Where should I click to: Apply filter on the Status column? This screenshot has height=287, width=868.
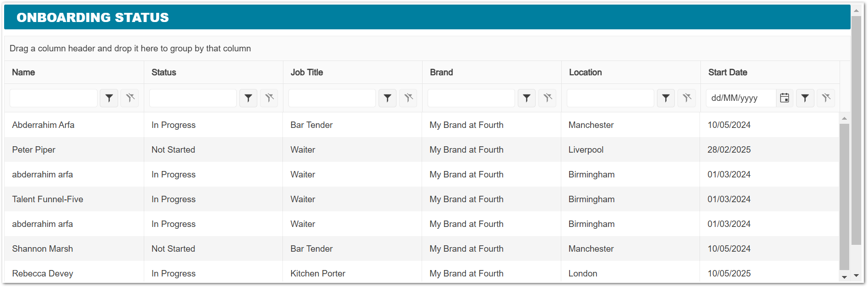pyautogui.click(x=248, y=98)
